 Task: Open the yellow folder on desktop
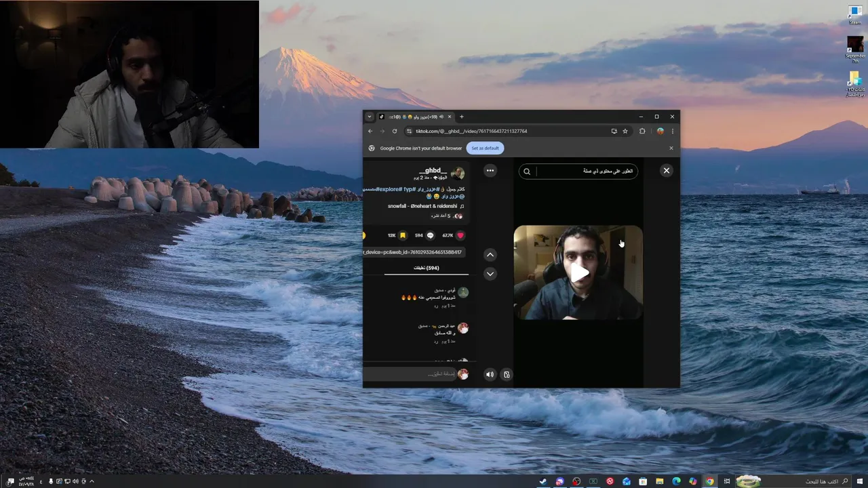[x=855, y=83]
